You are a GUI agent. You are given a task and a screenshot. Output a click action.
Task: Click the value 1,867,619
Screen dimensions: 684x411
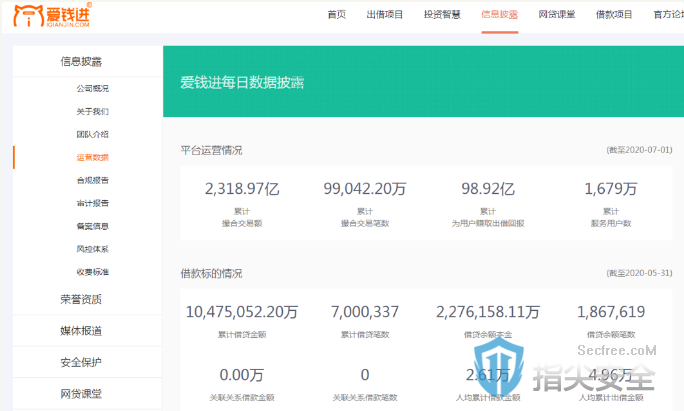tap(611, 312)
